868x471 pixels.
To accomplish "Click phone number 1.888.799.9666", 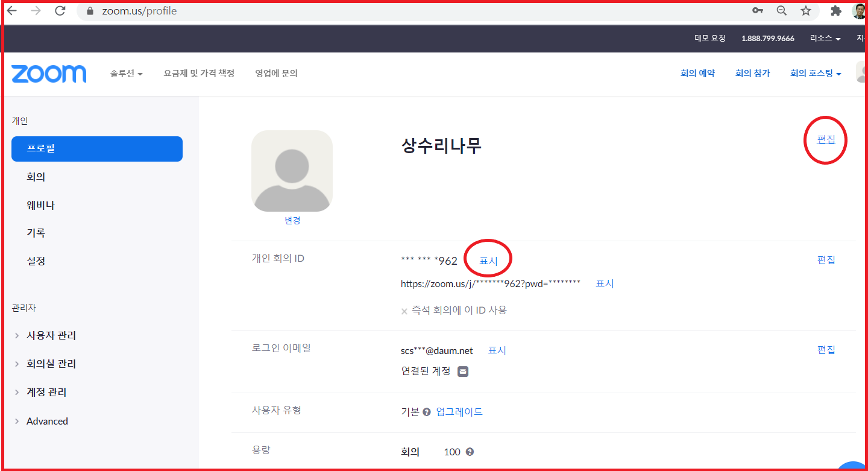I will 768,38.
